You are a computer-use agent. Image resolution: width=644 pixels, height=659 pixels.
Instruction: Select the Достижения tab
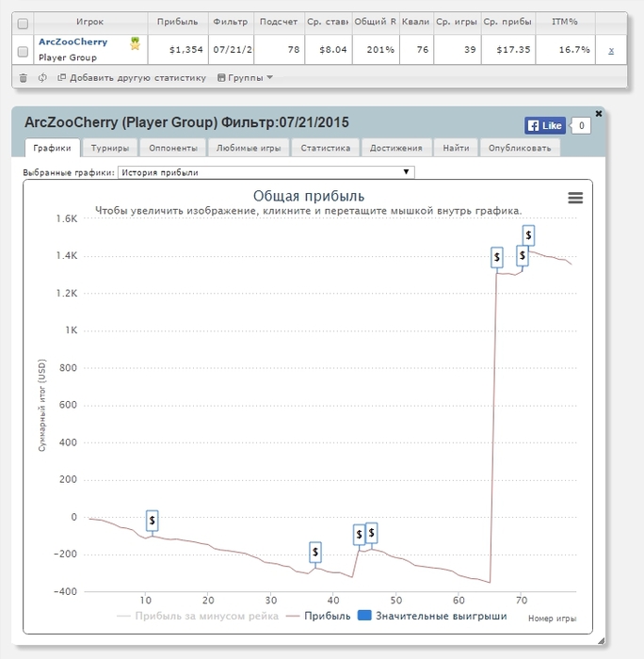(x=396, y=148)
